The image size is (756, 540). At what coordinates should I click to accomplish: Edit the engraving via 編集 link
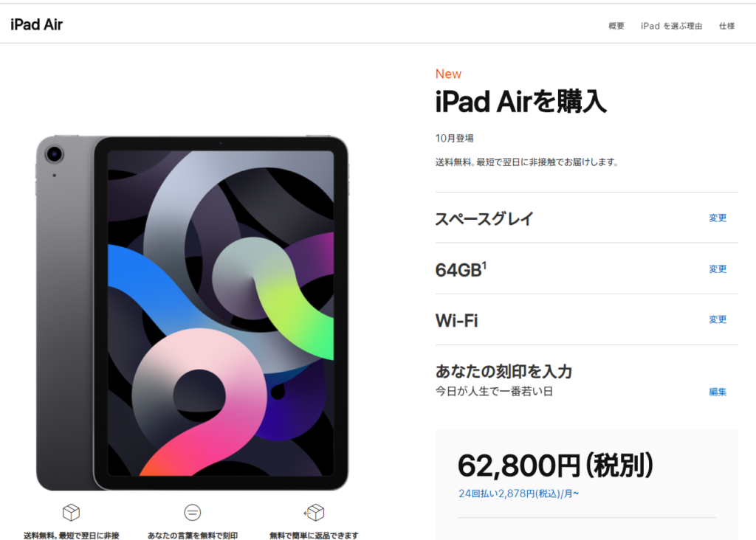718,392
